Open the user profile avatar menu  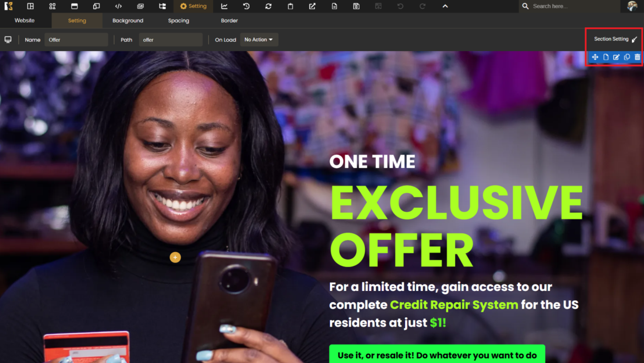click(x=632, y=6)
